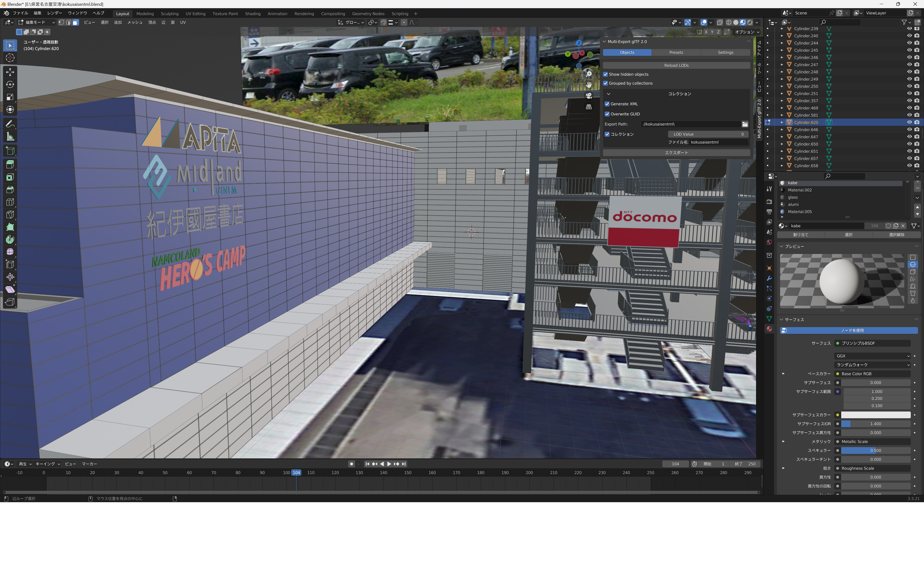
Task: Select the Spin tool
Action: coord(10,240)
